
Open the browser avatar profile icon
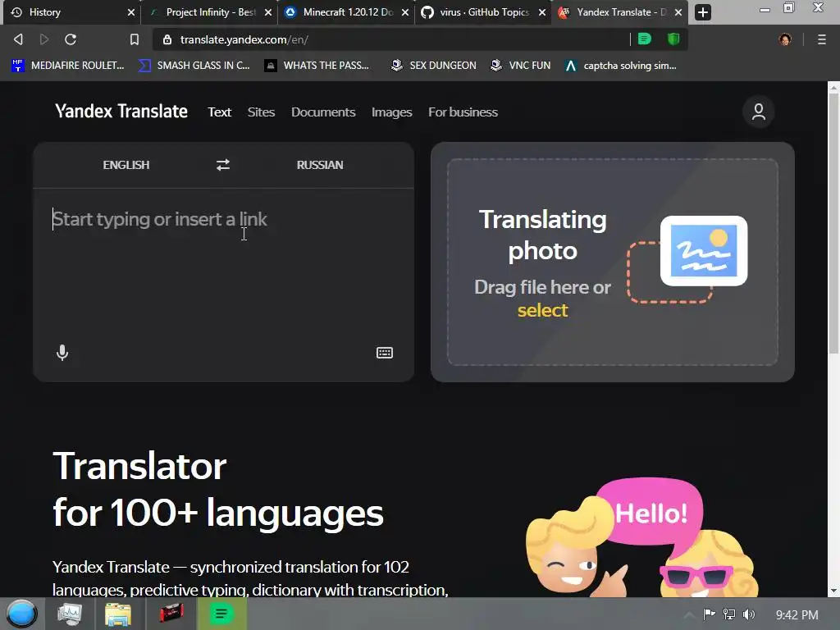pos(785,39)
